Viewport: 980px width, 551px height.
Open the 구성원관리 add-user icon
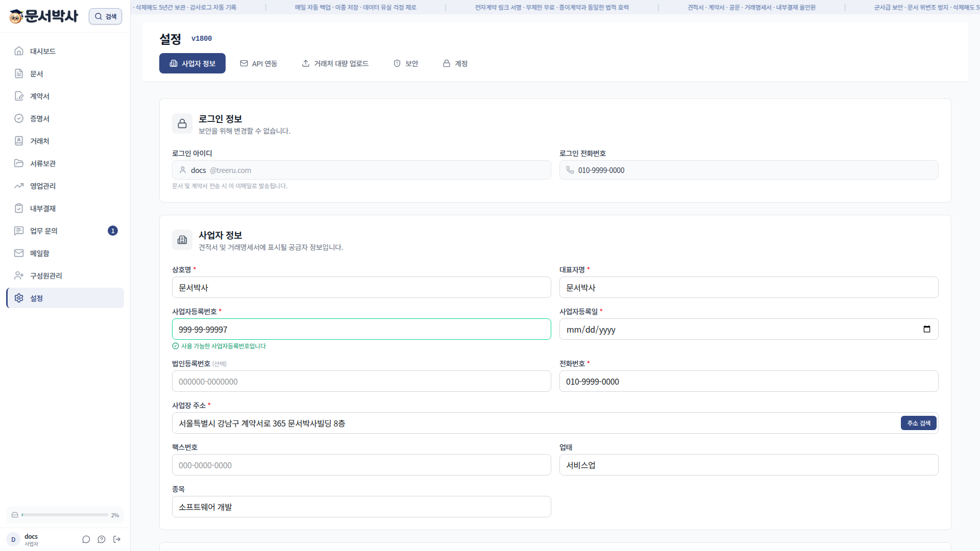click(19, 275)
